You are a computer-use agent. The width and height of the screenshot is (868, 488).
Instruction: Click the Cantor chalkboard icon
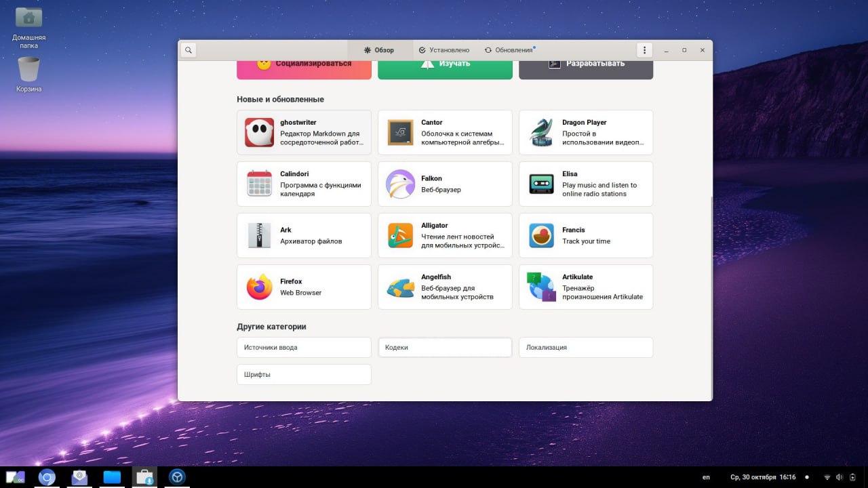(400, 132)
